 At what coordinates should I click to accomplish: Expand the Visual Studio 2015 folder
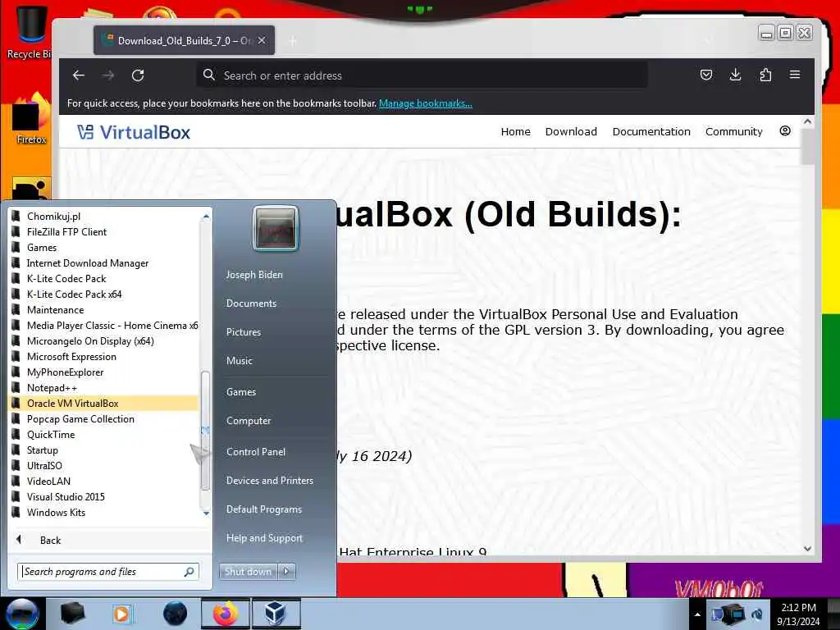click(103, 496)
